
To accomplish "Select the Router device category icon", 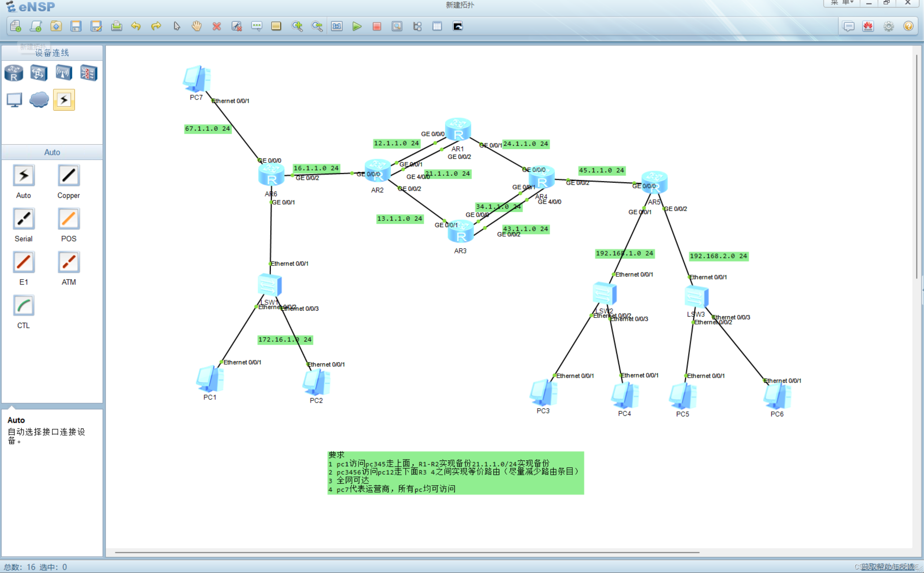I will tap(14, 73).
